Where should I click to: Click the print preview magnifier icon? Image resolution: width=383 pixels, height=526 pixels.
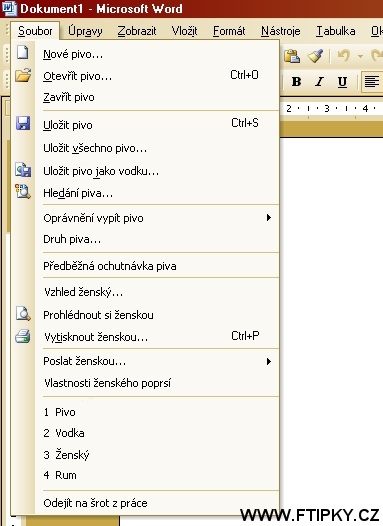[x=23, y=313]
